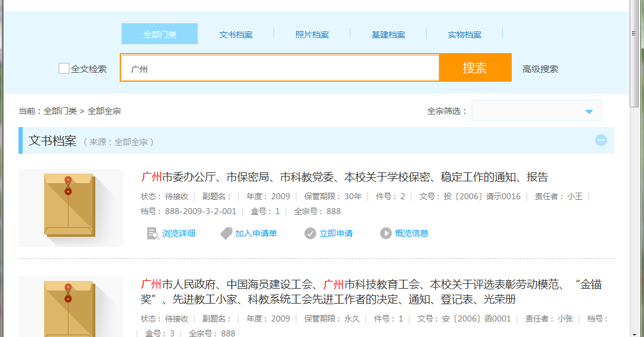This screenshot has height=337, width=644.
Task: Open the 基建档案 tab
Action: (x=388, y=35)
